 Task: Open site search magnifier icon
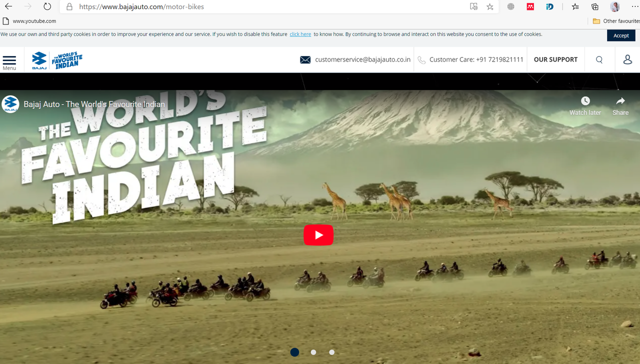point(599,59)
